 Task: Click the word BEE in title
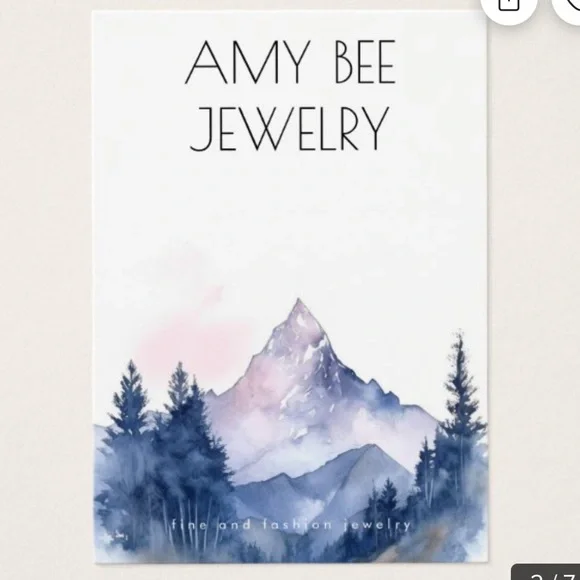click(366, 62)
